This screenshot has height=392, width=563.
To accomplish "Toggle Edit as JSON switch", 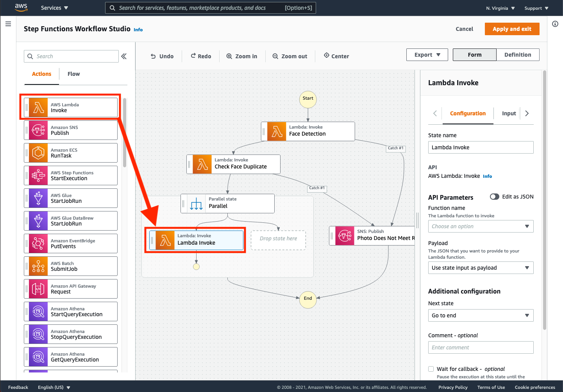I will 495,197.
